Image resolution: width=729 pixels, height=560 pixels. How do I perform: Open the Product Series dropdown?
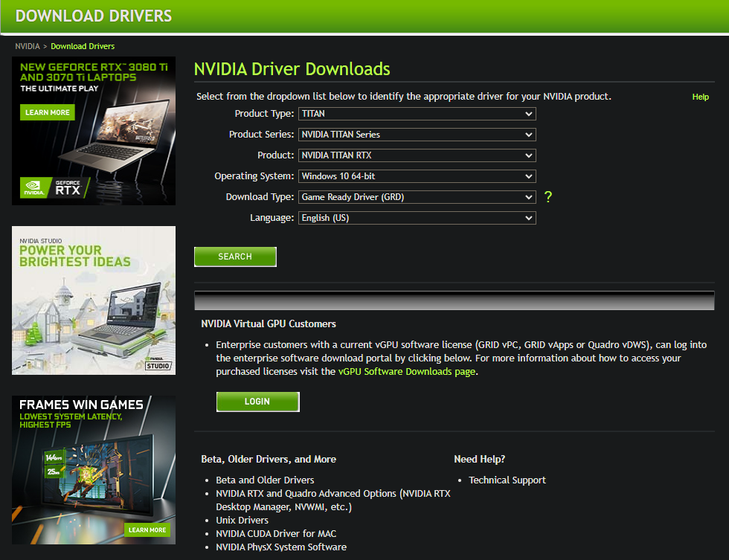point(417,135)
